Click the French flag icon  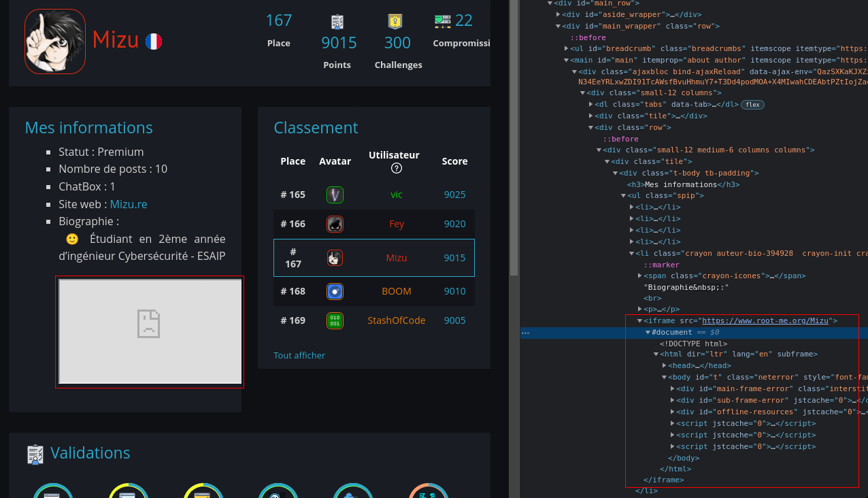point(154,41)
